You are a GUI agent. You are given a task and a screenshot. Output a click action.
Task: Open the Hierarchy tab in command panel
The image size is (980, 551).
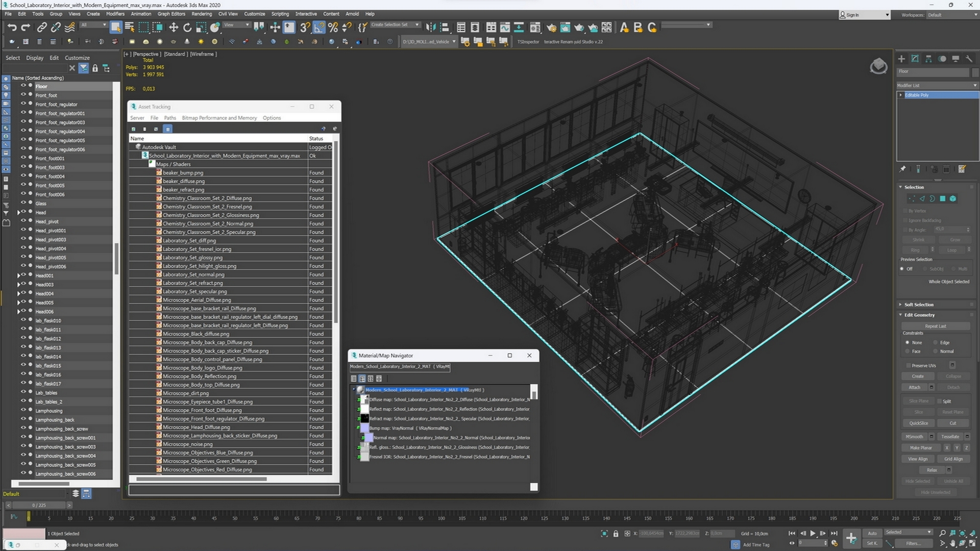point(928,59)
